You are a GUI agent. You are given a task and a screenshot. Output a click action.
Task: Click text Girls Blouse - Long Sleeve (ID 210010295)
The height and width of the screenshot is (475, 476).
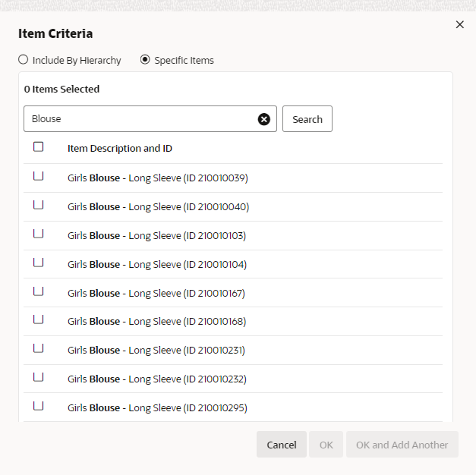point(157,408)
